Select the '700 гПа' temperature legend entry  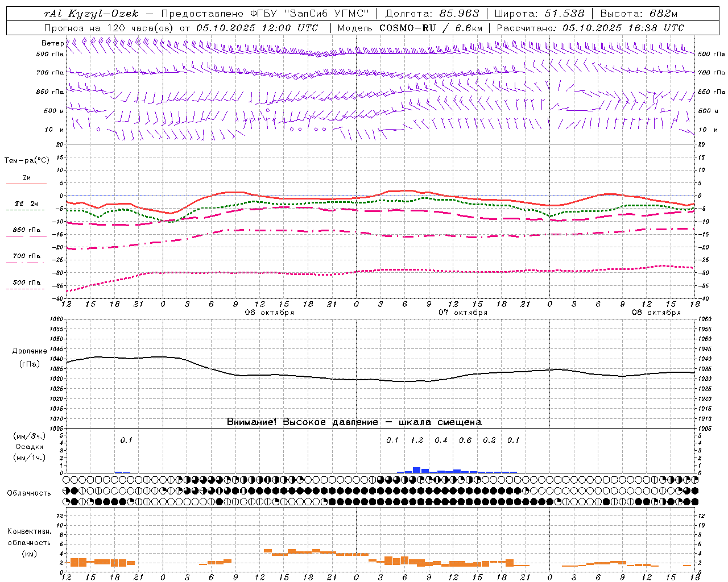tap(26, 259)
